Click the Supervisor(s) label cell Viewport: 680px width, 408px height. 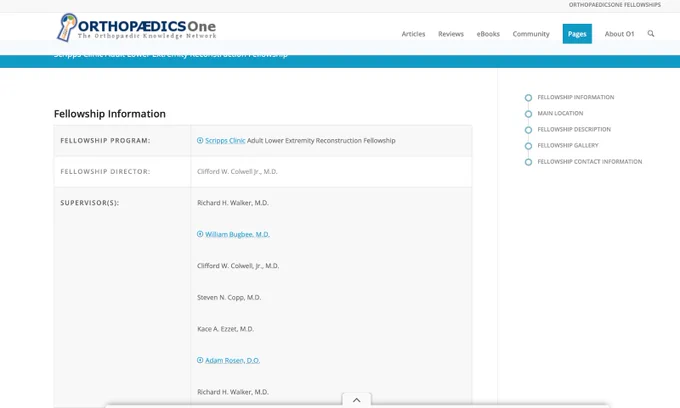pos(122,297)
